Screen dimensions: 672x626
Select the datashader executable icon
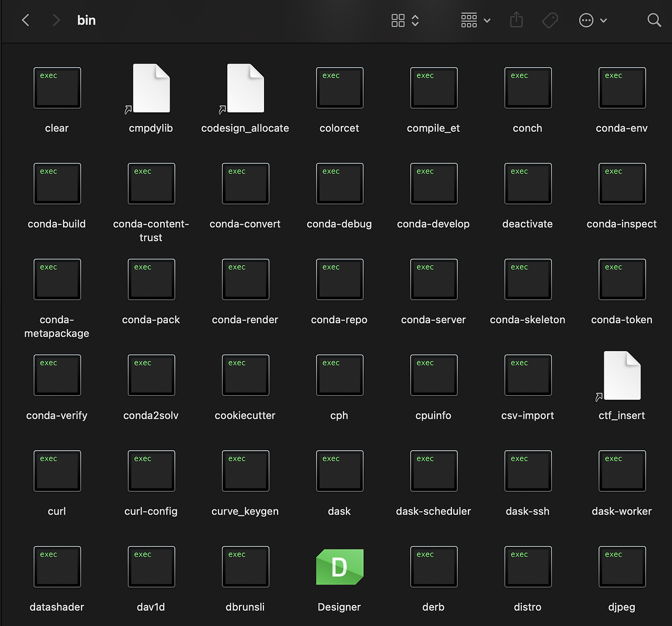tap(57, 567)
